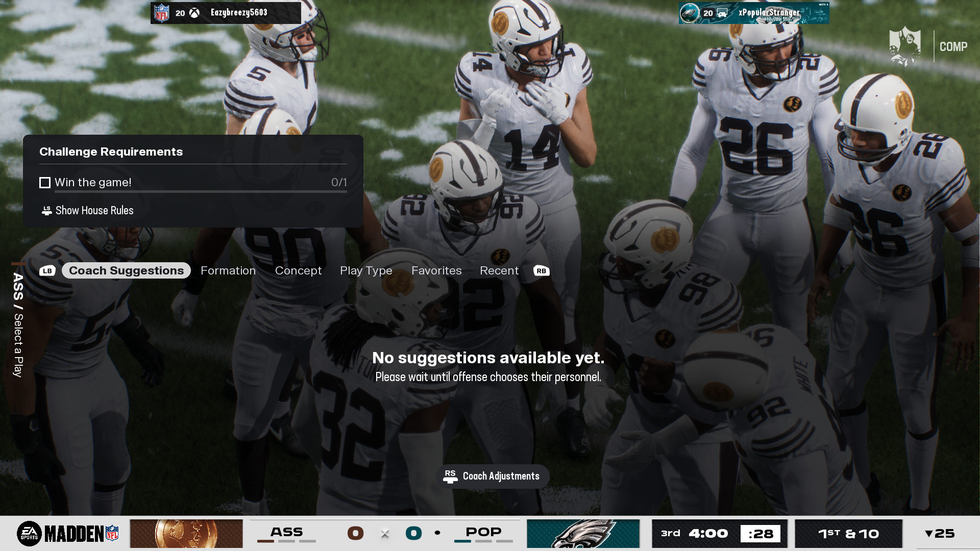Open Coach Adjustments
Screen dimensions: 980x551
493,477
